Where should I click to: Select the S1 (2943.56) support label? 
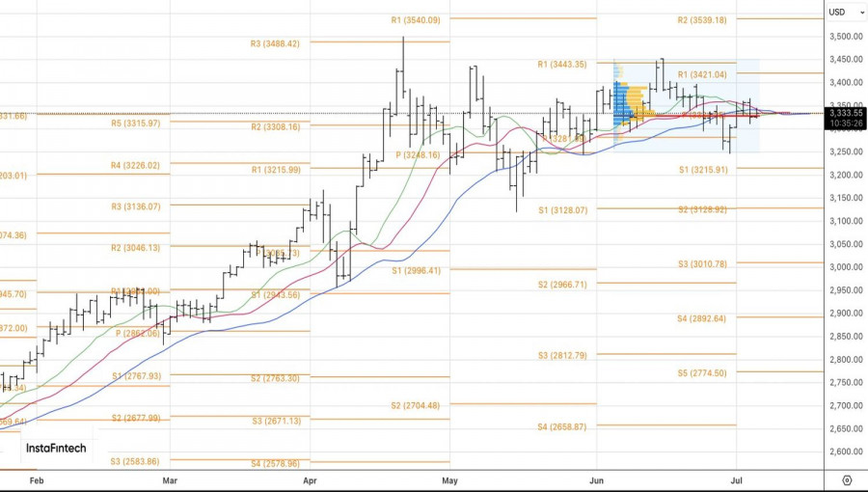(276, 295)
